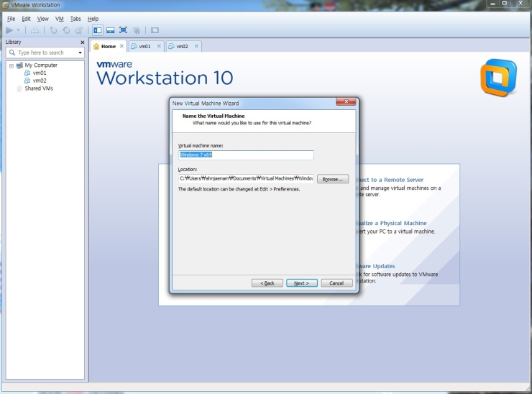Click the Send Ctrl+Alt+Del toolbar icon

(35, 30)
